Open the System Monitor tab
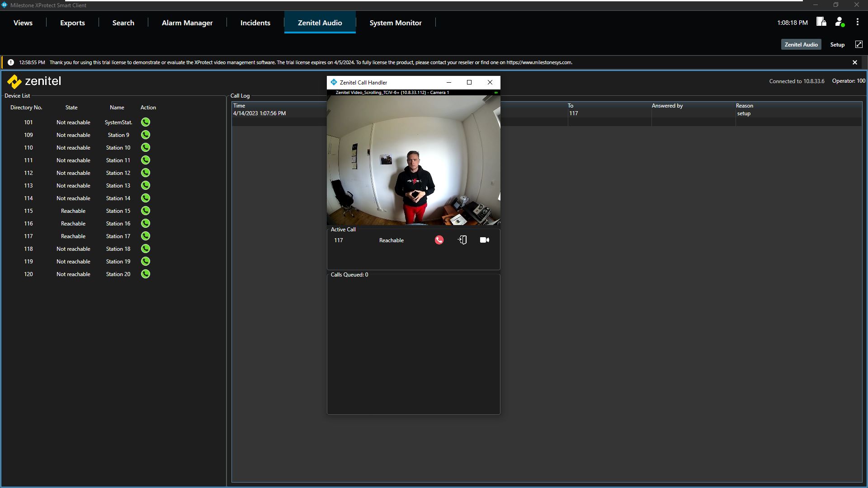The width and height of the screenshot is (868, 488). coord(395,23)
